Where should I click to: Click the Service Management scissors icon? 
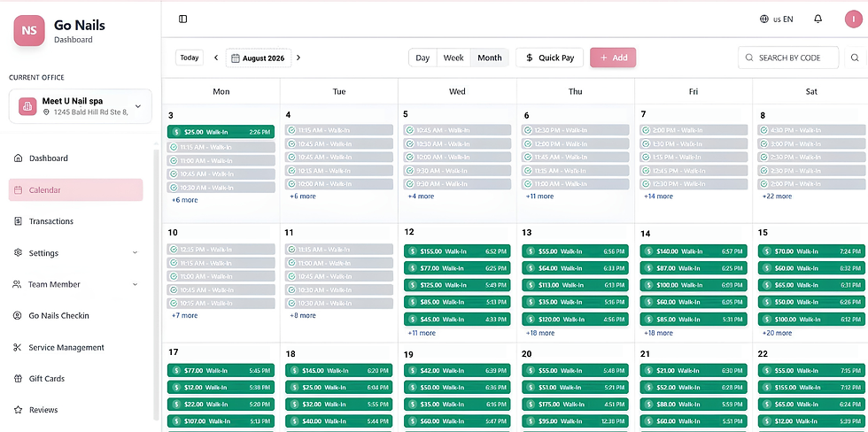point(18,347)
